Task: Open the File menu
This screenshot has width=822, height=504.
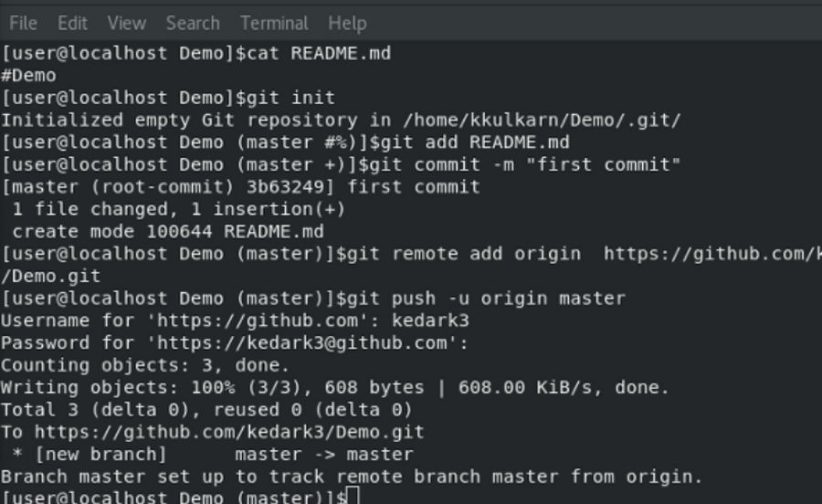Action: [23, 23]
